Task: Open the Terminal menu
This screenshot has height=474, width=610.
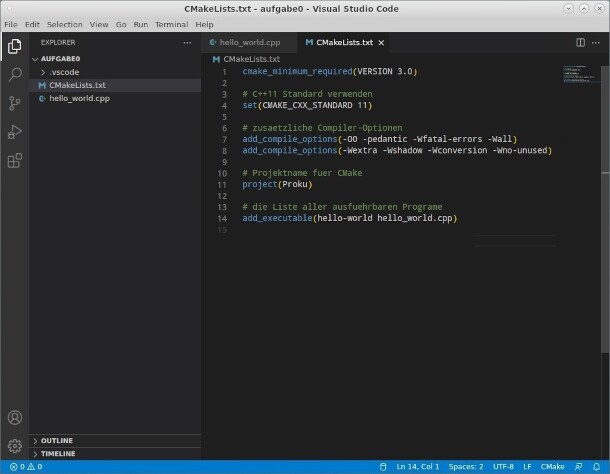Action: click(x=172, y=25)
